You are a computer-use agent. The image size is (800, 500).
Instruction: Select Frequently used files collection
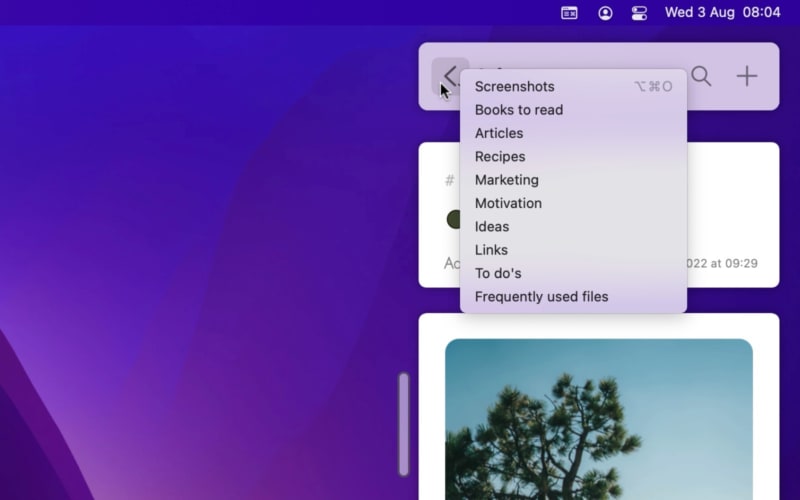pyautogui.click(x=573, y=296)
